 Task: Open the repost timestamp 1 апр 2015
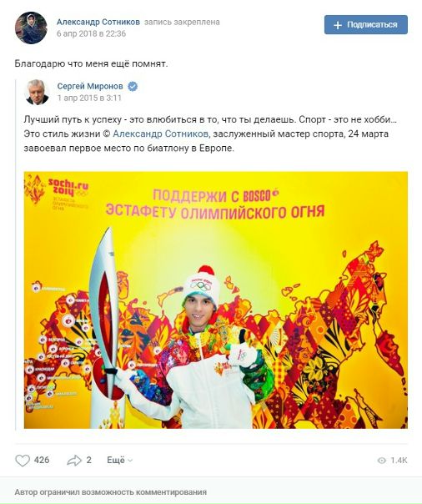(x=89, y=98)
